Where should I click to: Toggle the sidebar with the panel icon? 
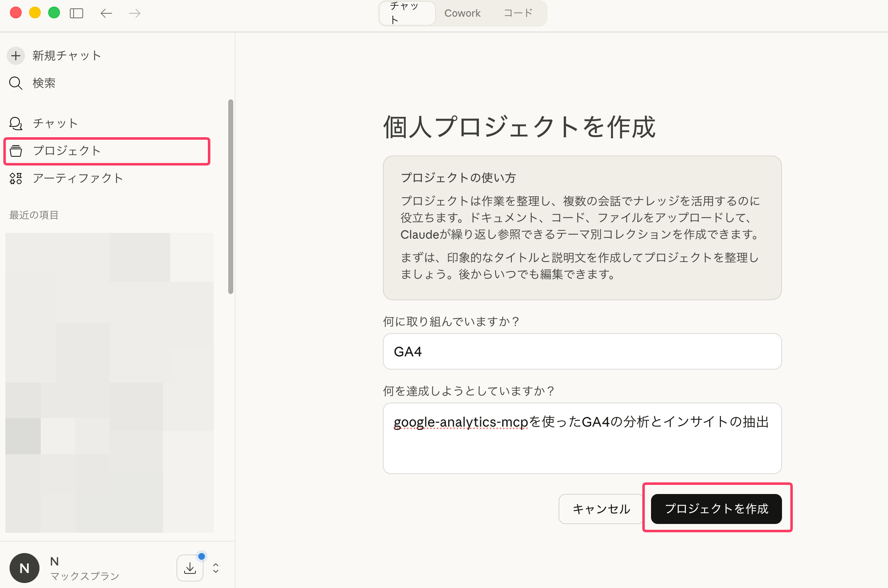tap(76, 13)
